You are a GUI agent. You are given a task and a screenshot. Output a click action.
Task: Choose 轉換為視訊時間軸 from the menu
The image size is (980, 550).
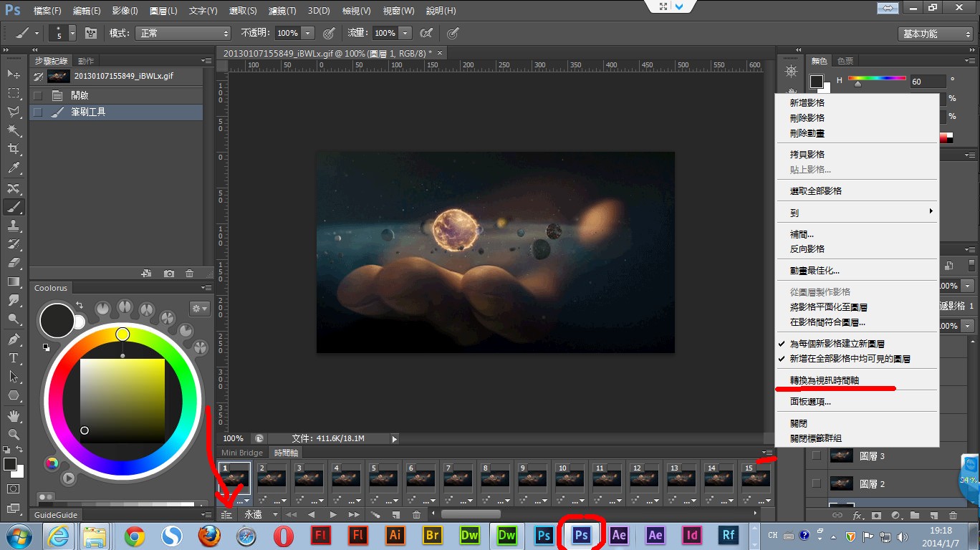pos(824,380)
